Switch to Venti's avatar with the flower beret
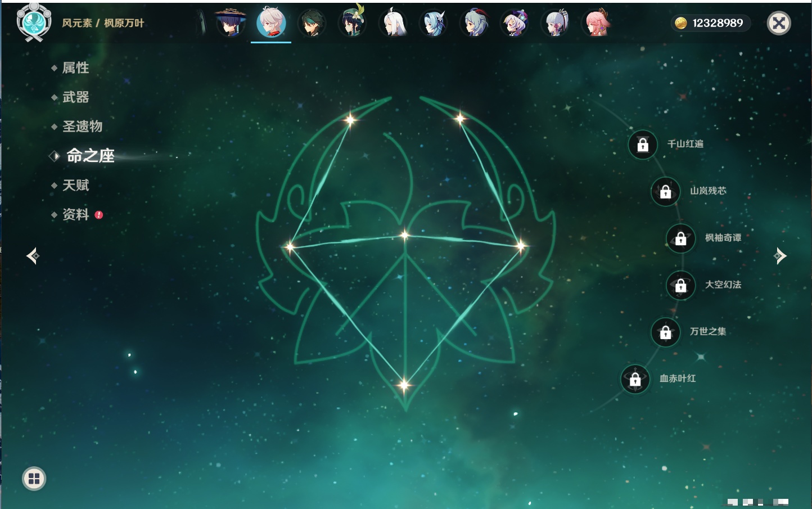The height and width of the screenshot is (509, 812). coord(353,23)
